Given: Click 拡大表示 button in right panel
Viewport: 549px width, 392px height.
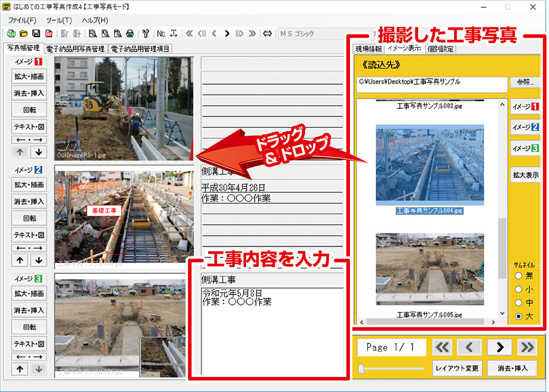Looking at the screenshot, I should coord(525,175).
